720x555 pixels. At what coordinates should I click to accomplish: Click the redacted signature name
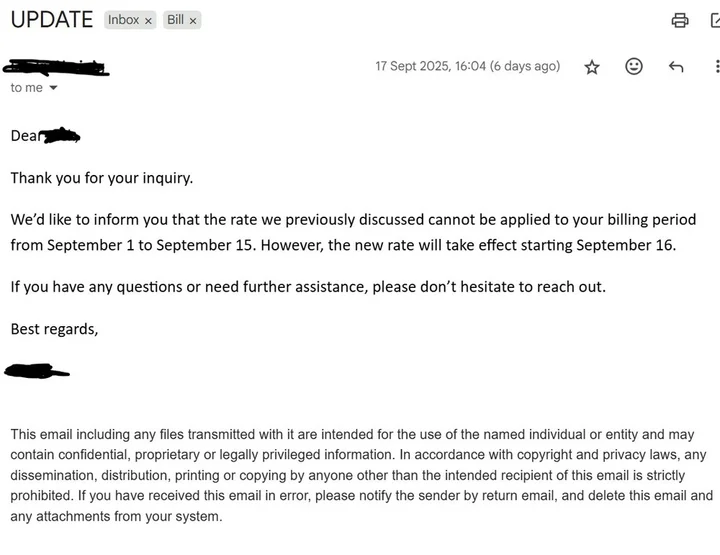(x=37, y=372)
